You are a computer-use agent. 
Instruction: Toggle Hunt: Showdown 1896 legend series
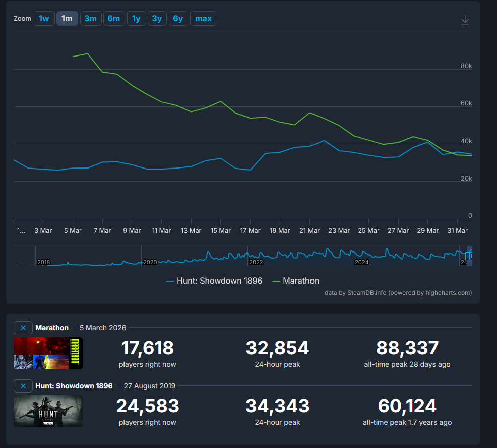click(214, 281)
